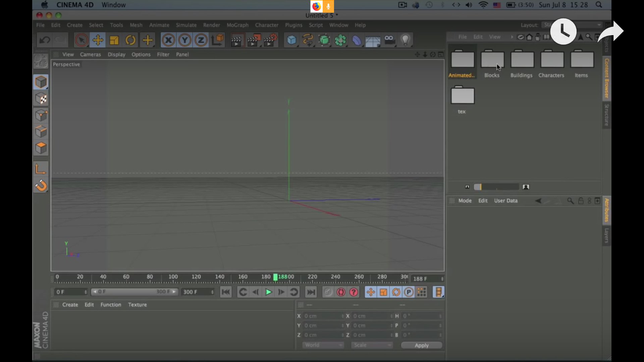
Task: Click the Apply button
Action: pos(422,345)
